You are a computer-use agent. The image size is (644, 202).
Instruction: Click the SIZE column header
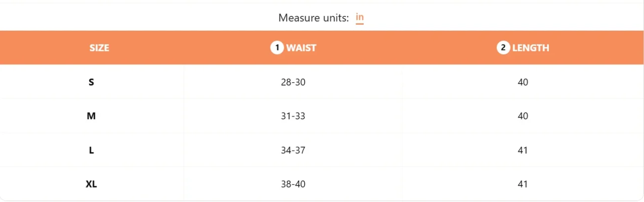[x=99, y=48]
